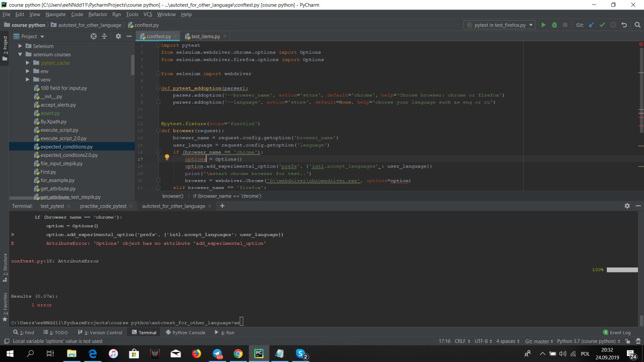The image size is (644, 362).
Task: Switch to practike_code_pytest terminal tab
Action: [x=103, y=206]
